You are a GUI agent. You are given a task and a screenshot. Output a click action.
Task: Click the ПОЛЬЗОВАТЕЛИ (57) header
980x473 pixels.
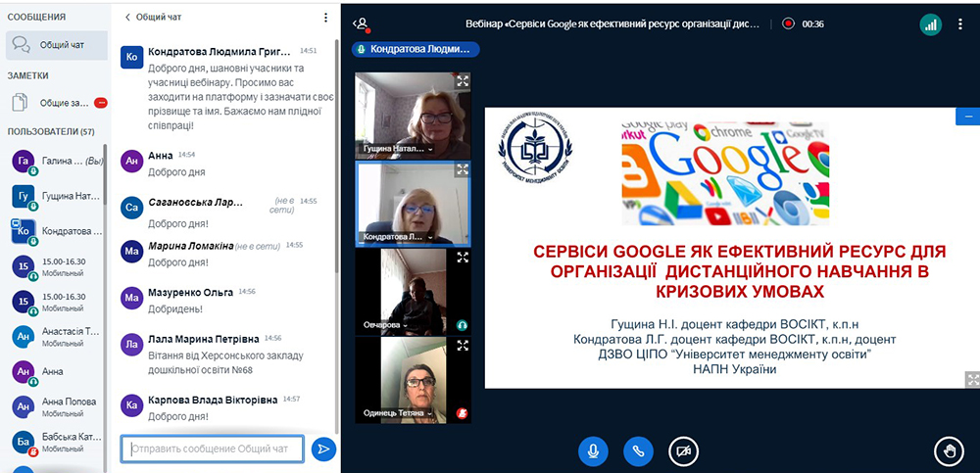click(x=51, y=132)
